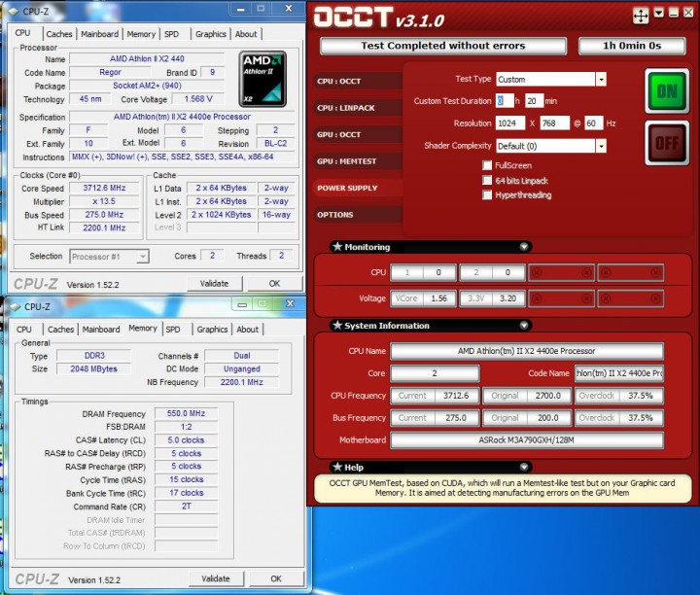Click the bottom CPU-Z window title icon

tap(16, 306)
